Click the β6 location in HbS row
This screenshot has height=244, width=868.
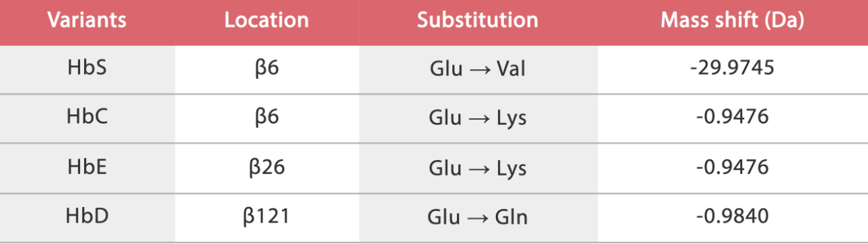[x=266, y=69]
